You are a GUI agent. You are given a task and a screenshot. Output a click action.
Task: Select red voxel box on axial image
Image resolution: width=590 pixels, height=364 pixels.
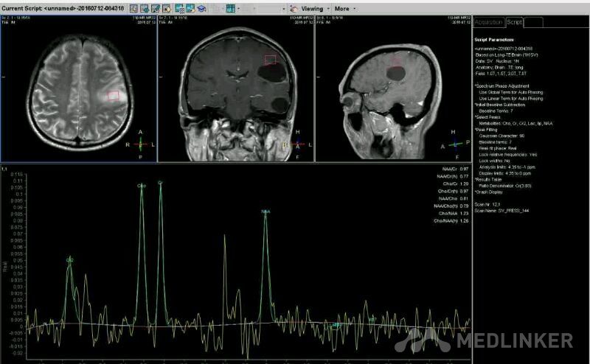(113, 95)
